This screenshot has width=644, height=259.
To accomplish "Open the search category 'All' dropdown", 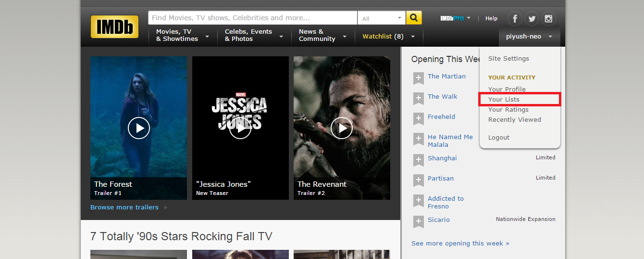I will click(382, 18).
